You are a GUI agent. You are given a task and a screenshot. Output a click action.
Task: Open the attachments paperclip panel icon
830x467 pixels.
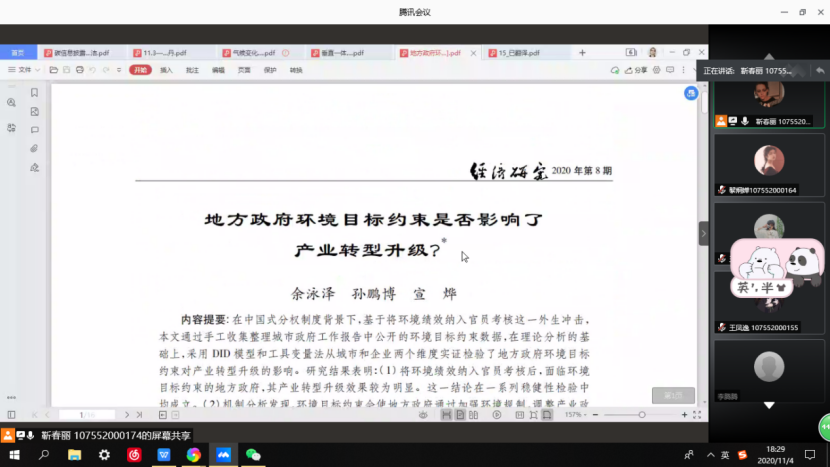coord(34,149)
